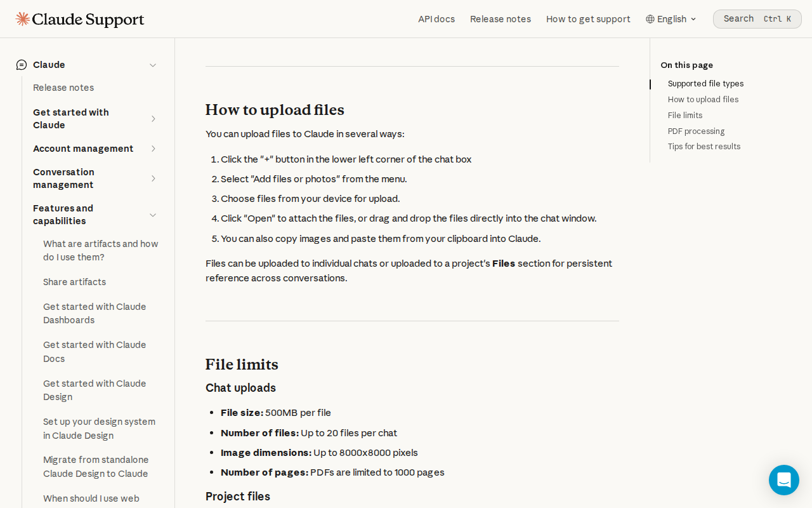Open What are artifacts article
This screenshot has height=508, width=812.
pyautogui.click(x=101, y=250)
